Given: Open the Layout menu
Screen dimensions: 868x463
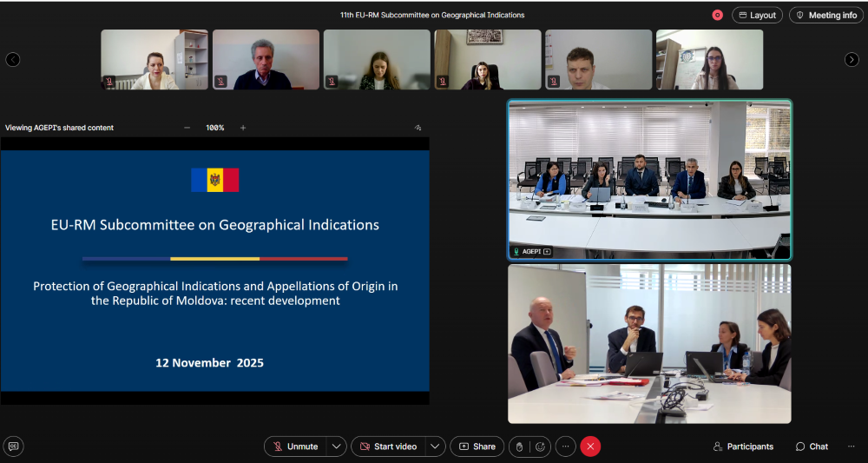Looking at the screenshot, I should pos(757,15).
